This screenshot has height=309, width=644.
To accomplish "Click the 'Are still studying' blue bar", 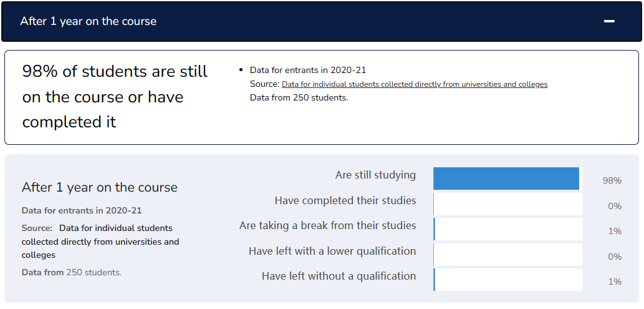I will point(506,179).
